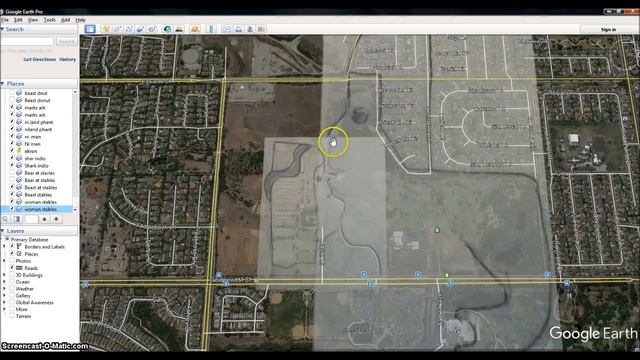Enable the 3D Buildings layer checkbox
Screen dimensions: 640x360
[x=12, y=275]
